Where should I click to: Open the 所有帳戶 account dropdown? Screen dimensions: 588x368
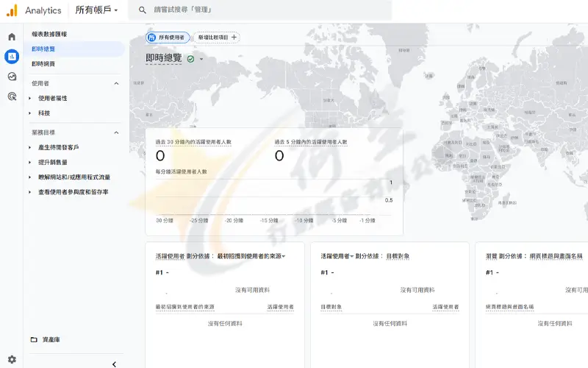(96, 10)
